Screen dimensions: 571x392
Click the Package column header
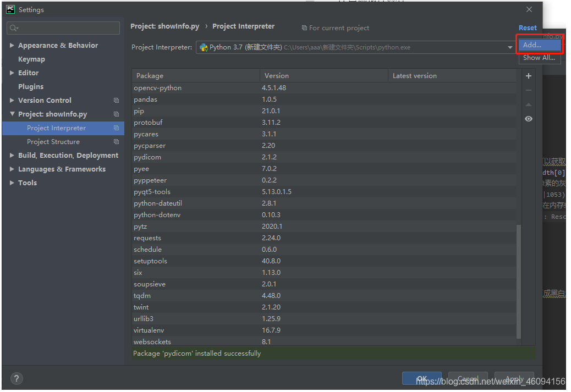[196, 76]
